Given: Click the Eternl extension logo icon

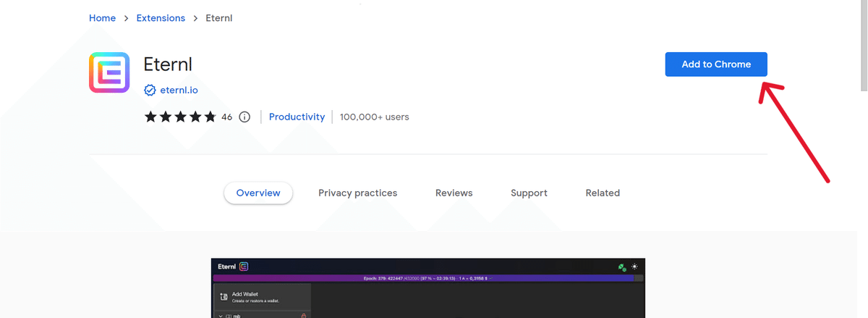Looking at the screenshot, I should pyautogui.click(x=109, y=72).
